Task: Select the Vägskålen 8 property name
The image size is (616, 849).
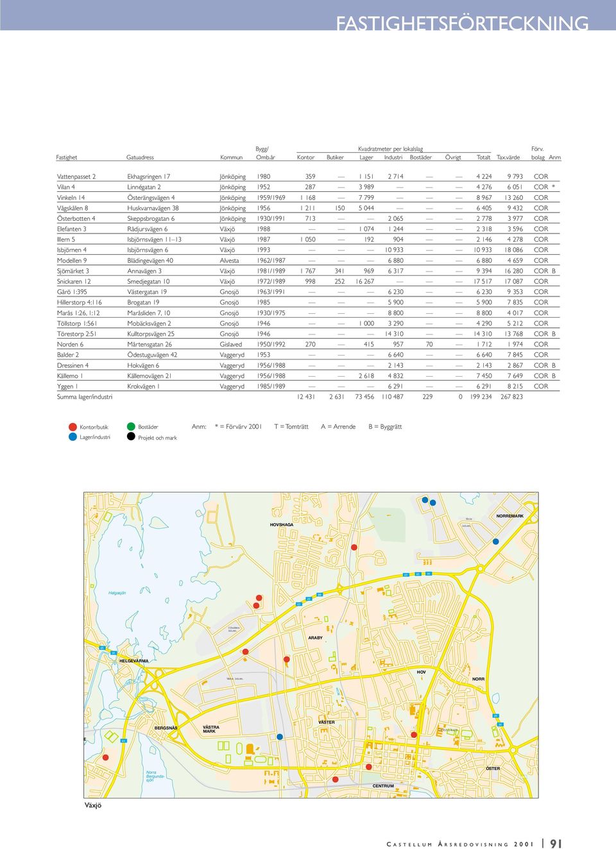Action: [73, 208]
